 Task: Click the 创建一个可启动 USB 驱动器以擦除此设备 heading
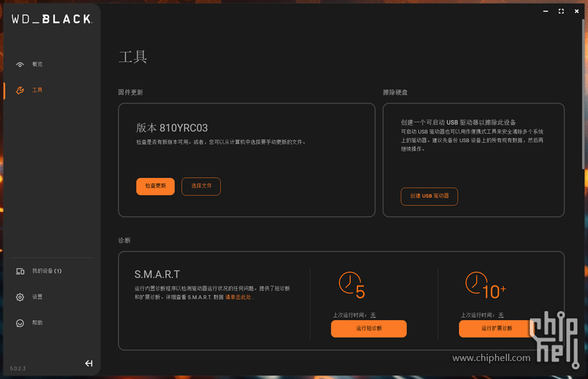[x=458, y=123]
